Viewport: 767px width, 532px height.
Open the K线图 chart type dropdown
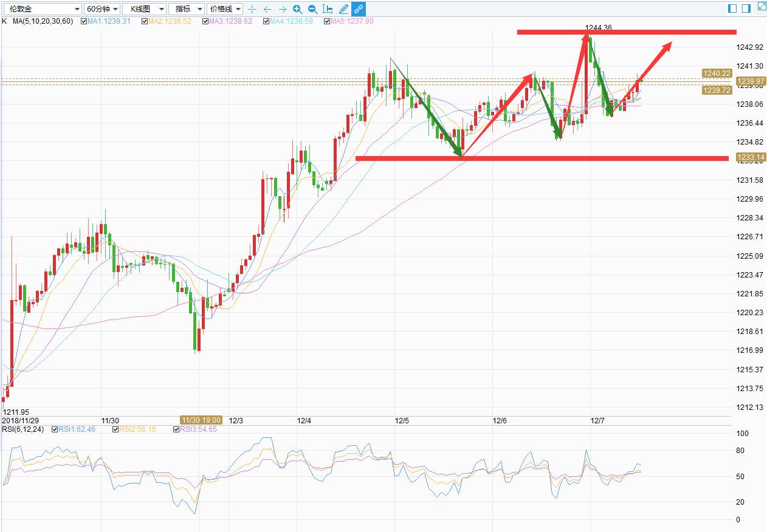pyautogui.click(x=144, y=9)
